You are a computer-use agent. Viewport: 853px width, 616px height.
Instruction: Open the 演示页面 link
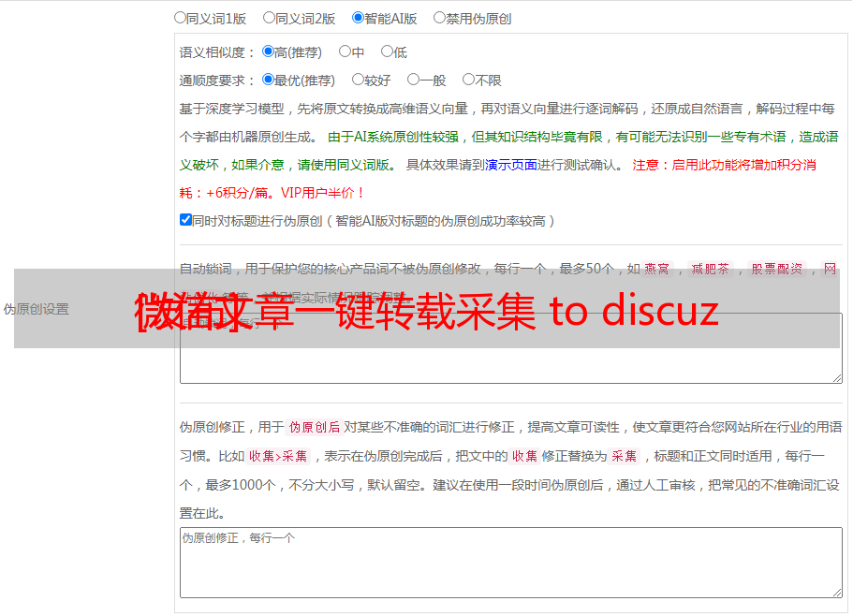tap(510, 165)
